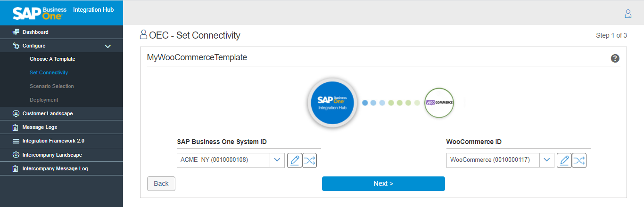Screen dimensions: 644x207
Task: Collapse the Configure menu chevron
Action: pyautogui.click(x=107, y=46)
